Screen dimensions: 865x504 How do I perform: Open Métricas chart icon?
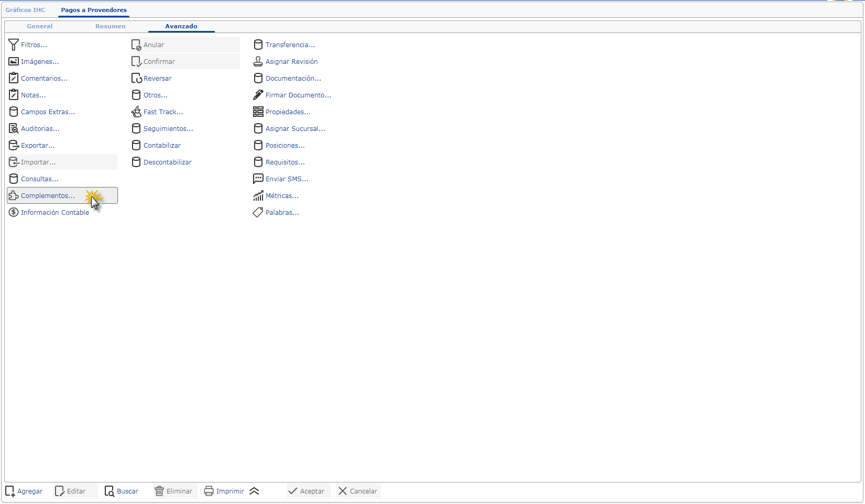pos(258,196)
